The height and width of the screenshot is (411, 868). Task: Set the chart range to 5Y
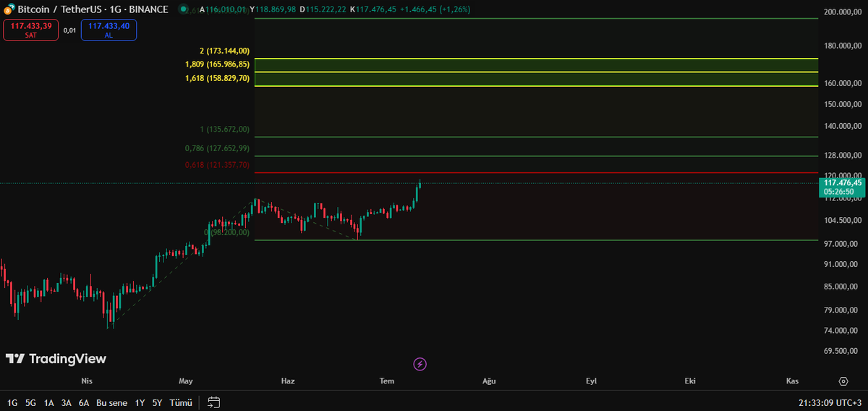click(x=157, y=402)
